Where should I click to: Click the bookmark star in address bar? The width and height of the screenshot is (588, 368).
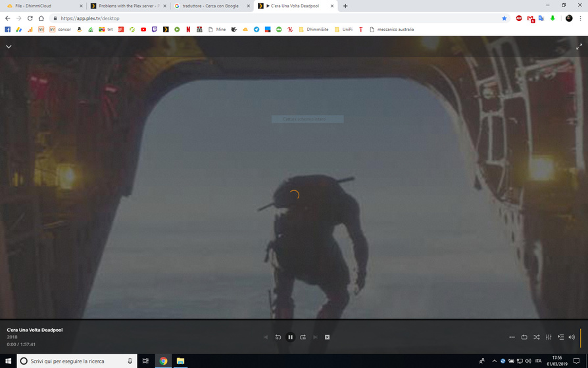point(504,18)
